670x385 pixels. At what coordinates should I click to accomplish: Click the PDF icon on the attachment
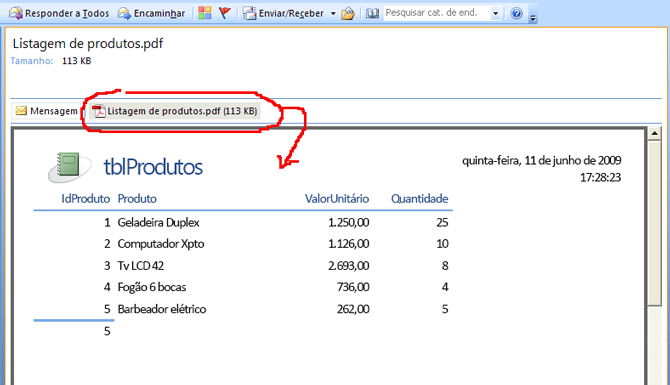[99, 111]
